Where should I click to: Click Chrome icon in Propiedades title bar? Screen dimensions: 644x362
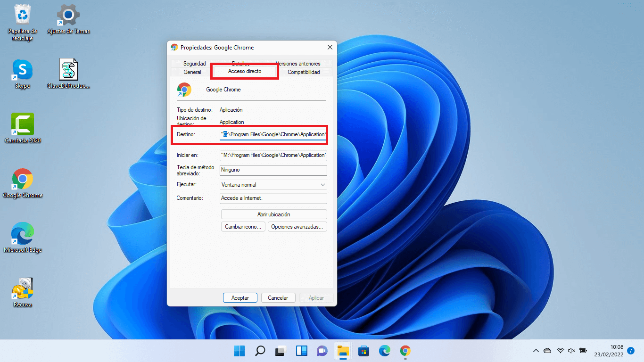pyautogui.click(x=174, y=48)
